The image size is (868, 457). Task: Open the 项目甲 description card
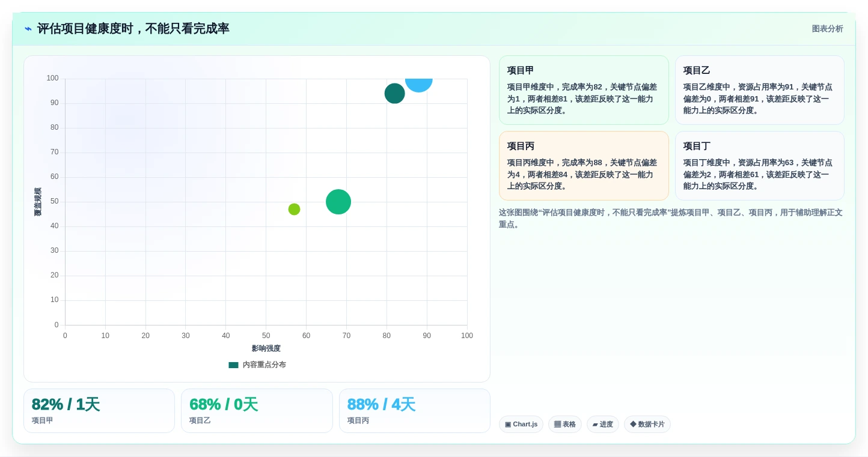584,90
